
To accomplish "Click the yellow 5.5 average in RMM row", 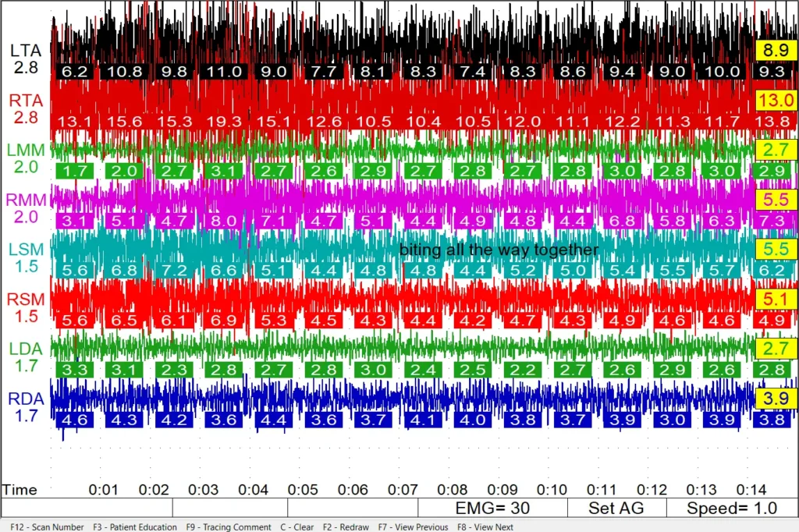I will 776,200.
